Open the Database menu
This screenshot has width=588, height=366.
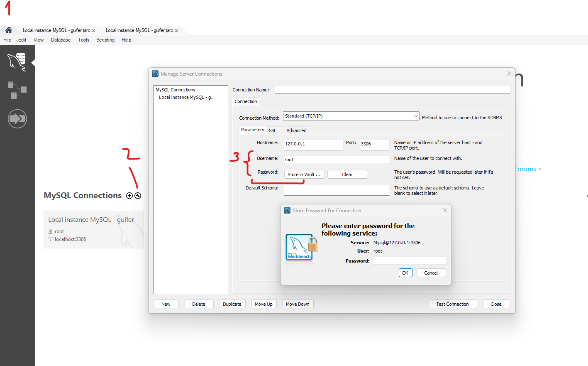[61, 40]
